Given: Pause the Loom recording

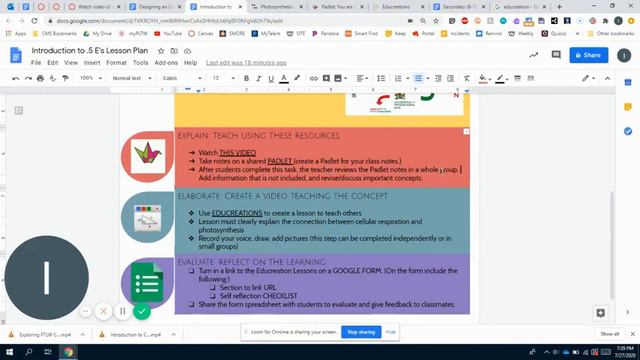Looking at the screenshot, I should click(x=122, y=311).
